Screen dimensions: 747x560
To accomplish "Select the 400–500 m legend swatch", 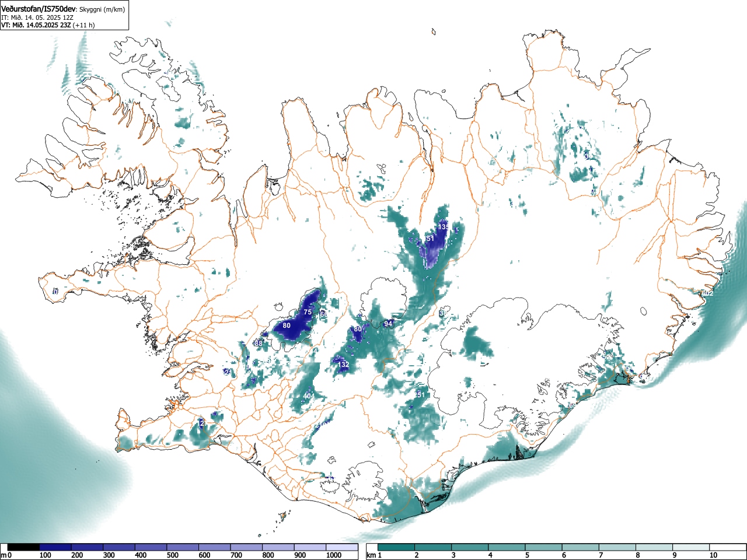I will [151, 547].
